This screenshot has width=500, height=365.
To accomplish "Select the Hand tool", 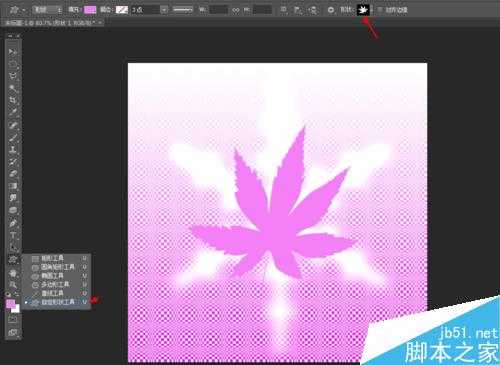I will (13, 273).
